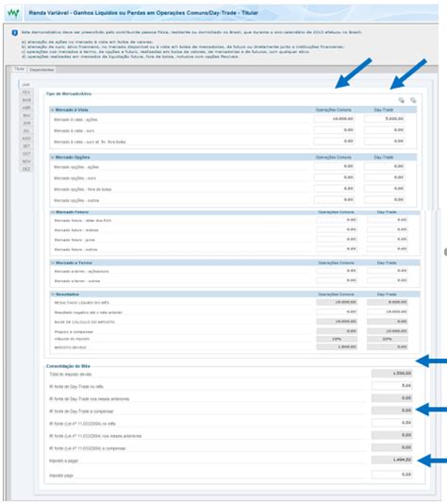This screenshot has height=504, width=447.
Task: Collapse the Mercado a Termo section
Action: click(x=53, y=263)
